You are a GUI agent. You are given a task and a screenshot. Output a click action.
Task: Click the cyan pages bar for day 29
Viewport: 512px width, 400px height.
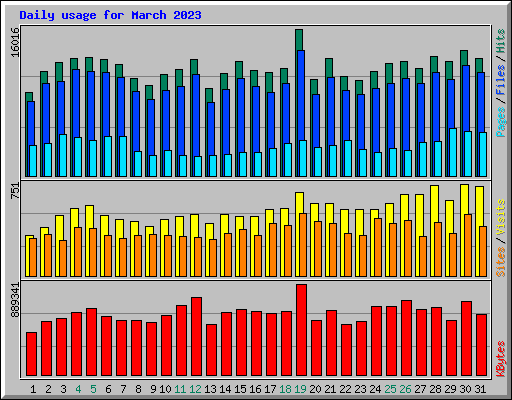coord(453,152)
